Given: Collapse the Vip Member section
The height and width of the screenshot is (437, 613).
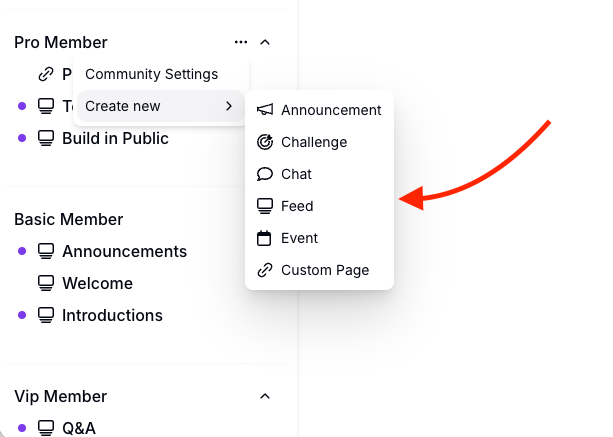Looking at the screenshot, I should pos(265,396).
